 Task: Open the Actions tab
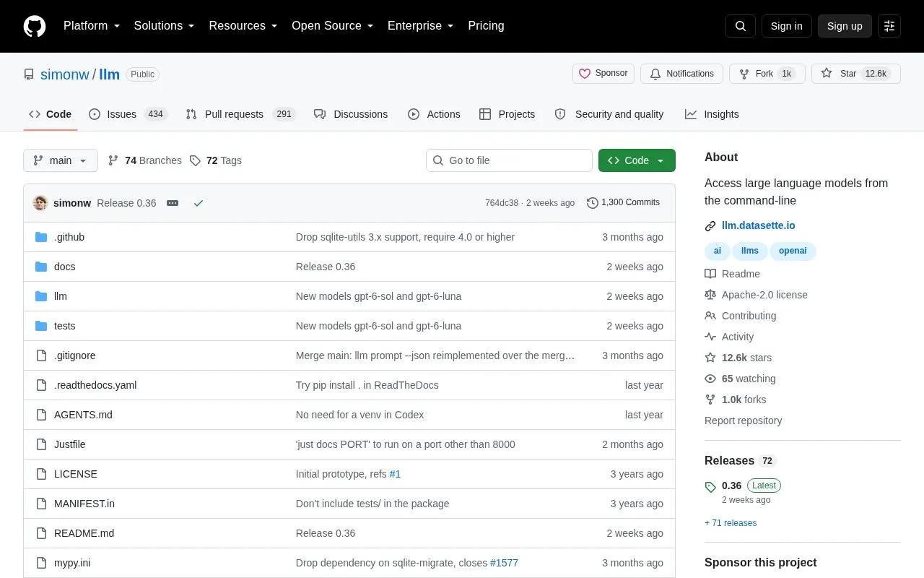click(x=434, y=114)
